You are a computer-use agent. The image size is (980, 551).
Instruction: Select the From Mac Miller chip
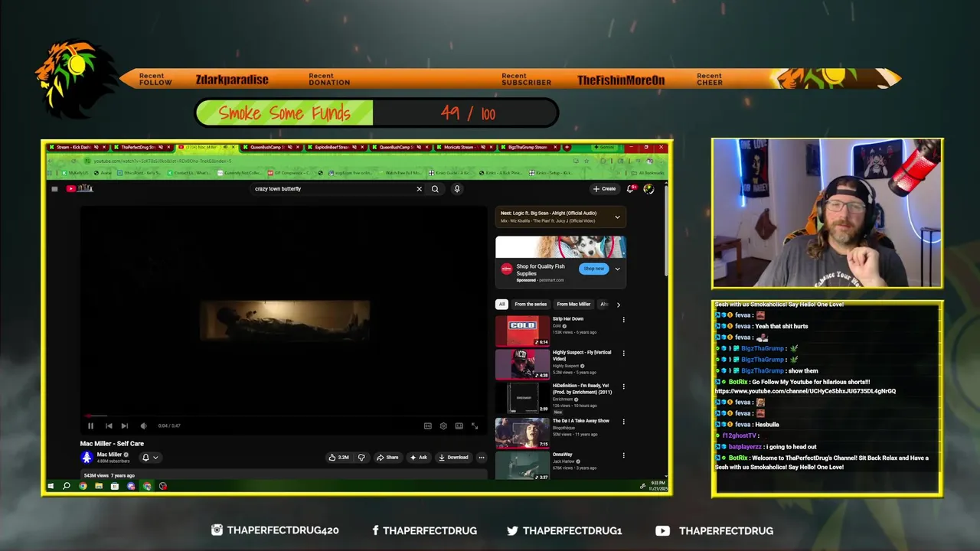[573, 304]
